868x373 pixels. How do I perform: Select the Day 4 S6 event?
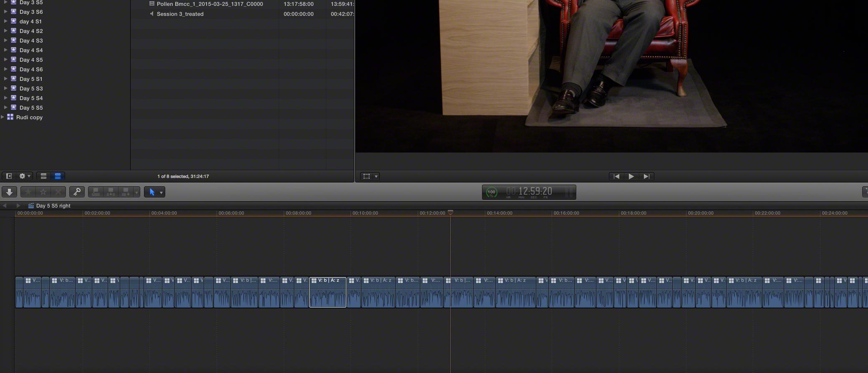point(31,69)
